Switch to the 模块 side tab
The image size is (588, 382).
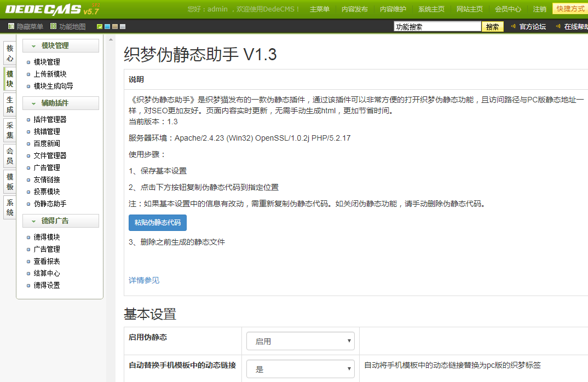[x=10, y=79]
